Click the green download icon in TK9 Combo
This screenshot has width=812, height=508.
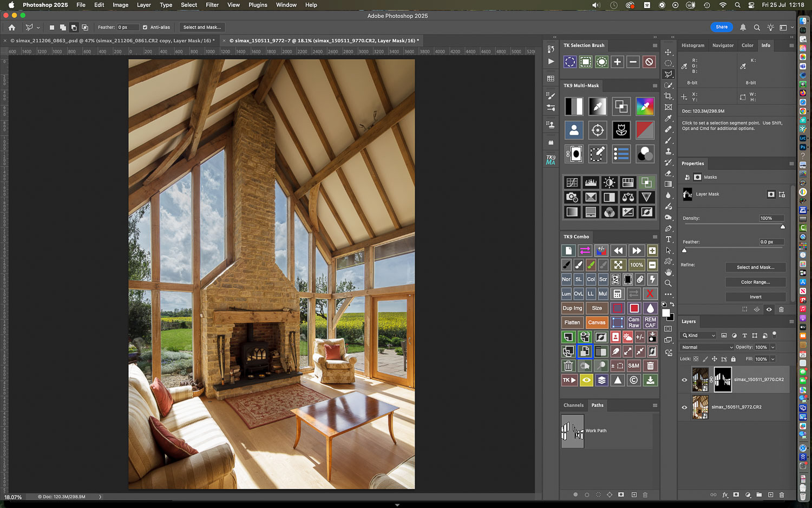tap(650, 380)
